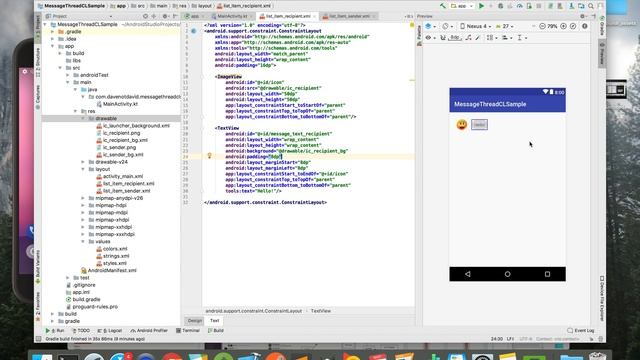Collapse the layout folder
Screen dimensions: 640x360
click(x=83, y=169)
